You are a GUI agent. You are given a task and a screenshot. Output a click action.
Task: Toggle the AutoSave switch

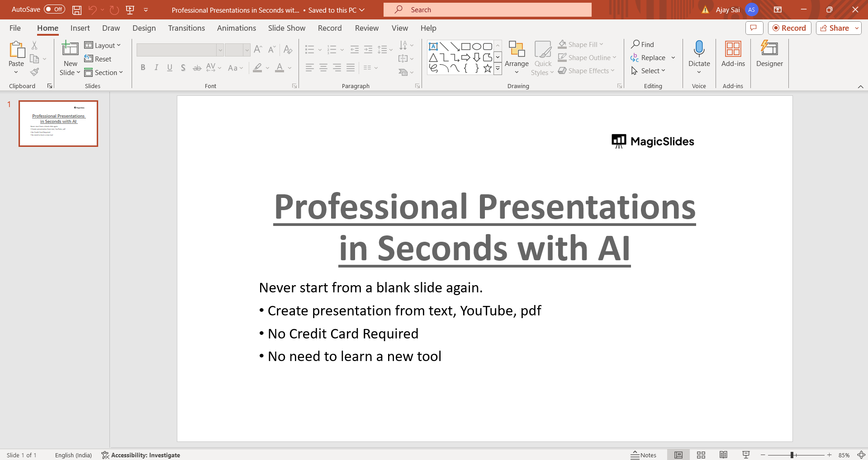point(54,9)
